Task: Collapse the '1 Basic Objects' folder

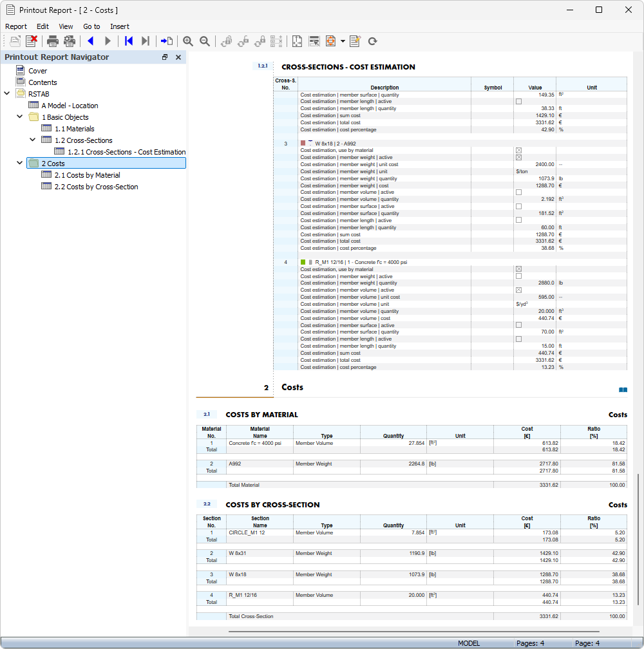Action: (x=19, y=117)
